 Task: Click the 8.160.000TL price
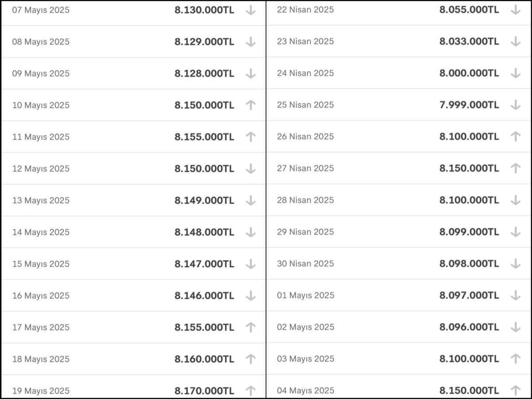click(x=204, y=359)
